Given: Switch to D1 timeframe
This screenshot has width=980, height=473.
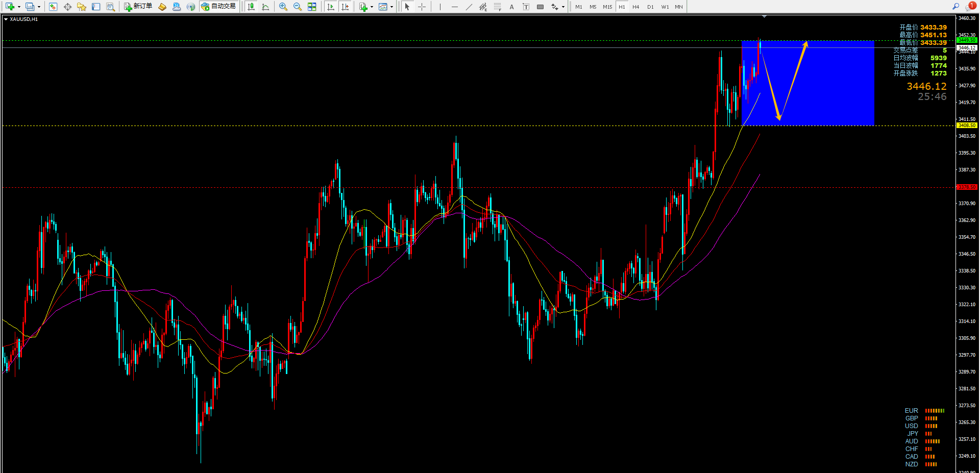Looking at the screenshot, I should (x=650, y=7).
